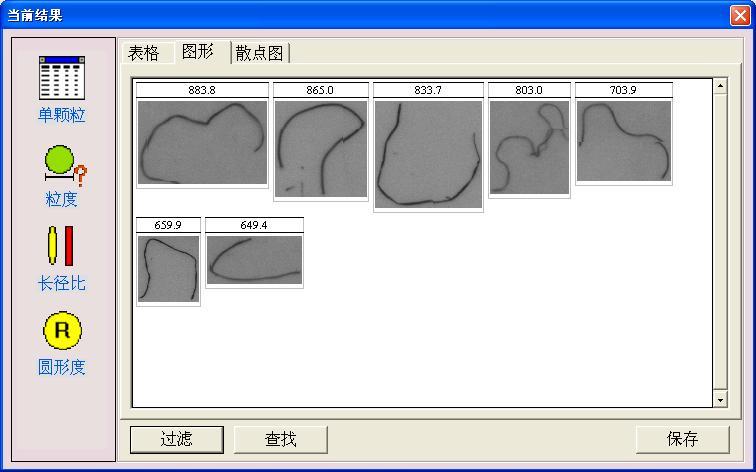
Task: Click the 查找 button
Action: pyautogui.click(x=281, y=439)
